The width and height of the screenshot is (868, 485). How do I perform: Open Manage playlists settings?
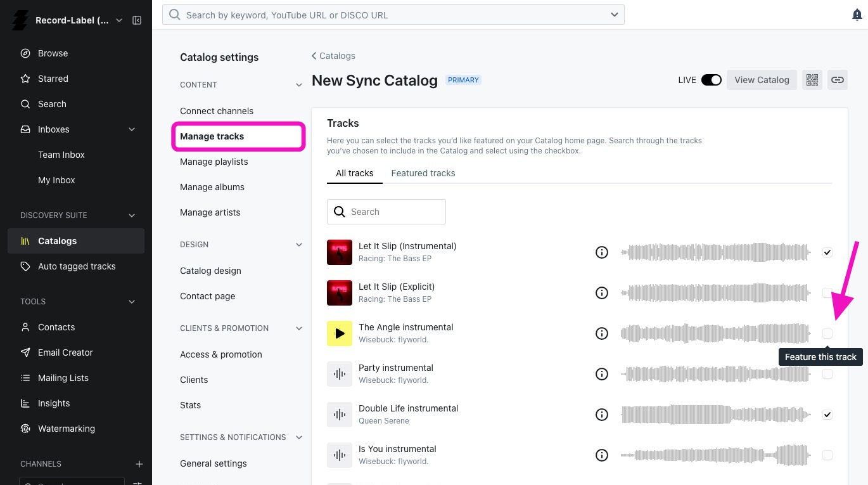214,162
